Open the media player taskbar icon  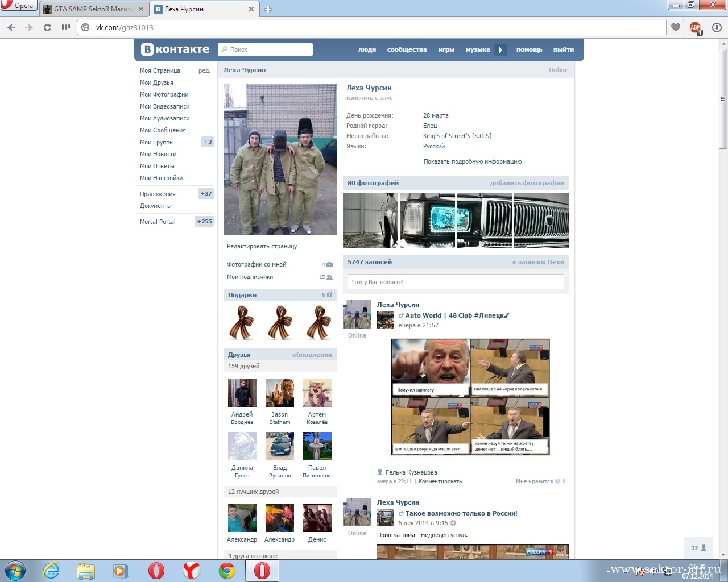click(x=121, y=571)
